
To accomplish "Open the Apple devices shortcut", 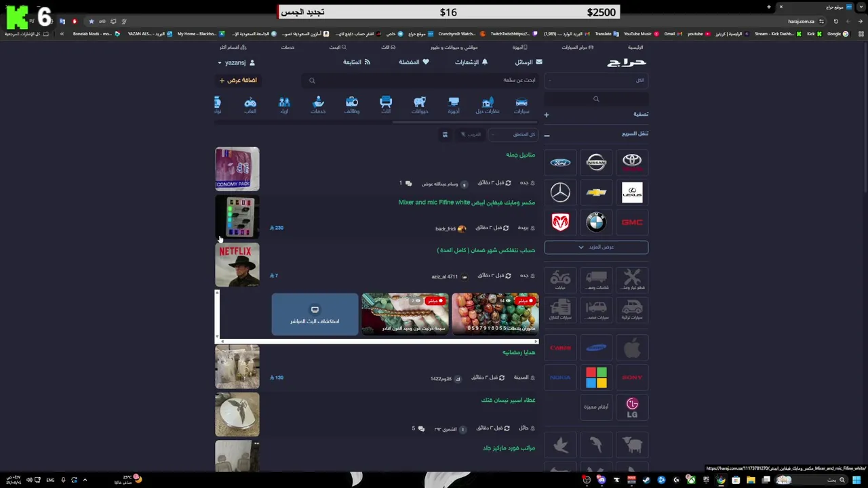I will click(x=632, y=348).
